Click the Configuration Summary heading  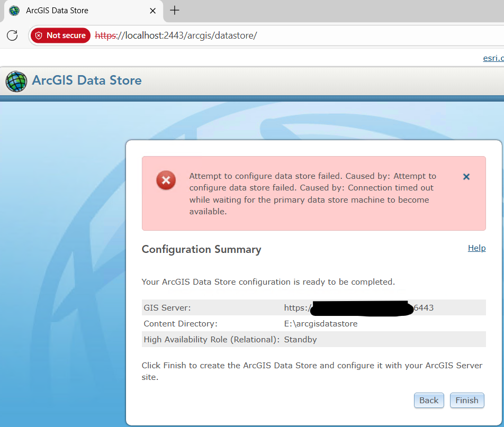click(x=202, y=249)
